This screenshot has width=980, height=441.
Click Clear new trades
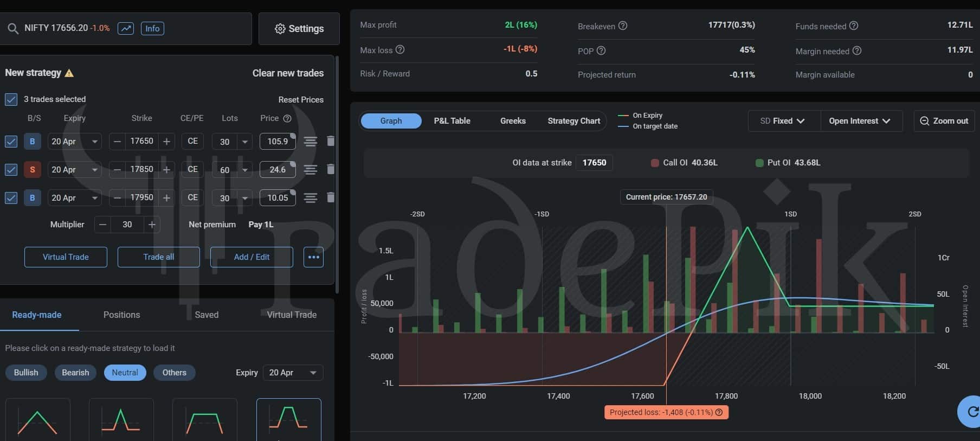click(x=288, y=73)
